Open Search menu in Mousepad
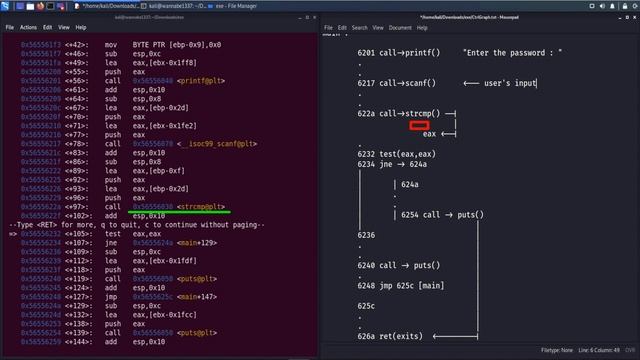Image resolution: width=640 pixels, height=360 pixels. click(360, 28)
